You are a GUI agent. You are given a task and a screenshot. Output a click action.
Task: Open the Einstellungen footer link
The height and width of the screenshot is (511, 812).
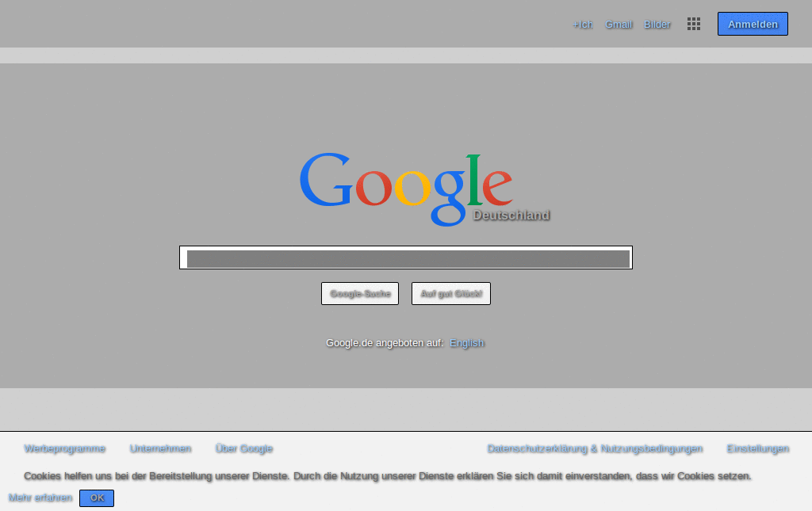pos(757,448)
